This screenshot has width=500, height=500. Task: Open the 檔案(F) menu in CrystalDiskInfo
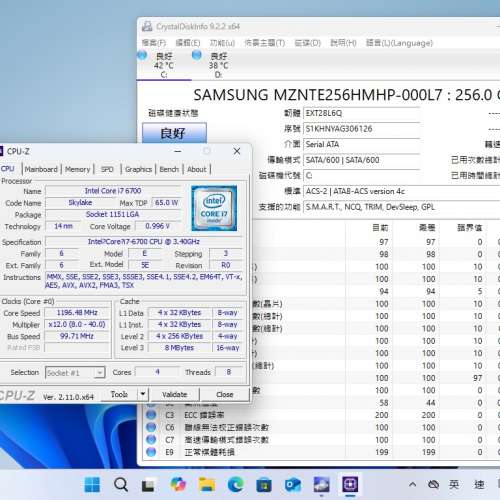click(x=154, y=43)
